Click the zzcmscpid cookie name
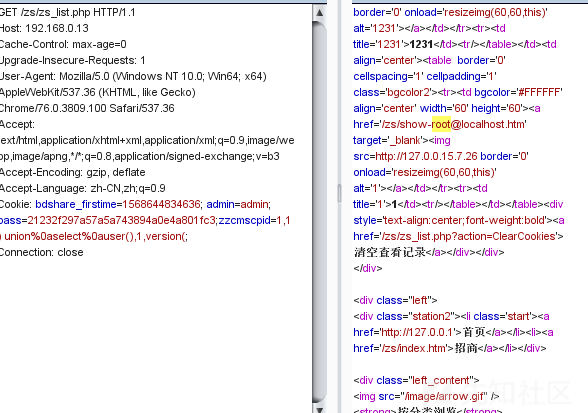The image size is (588, 413). coord(244,220)
